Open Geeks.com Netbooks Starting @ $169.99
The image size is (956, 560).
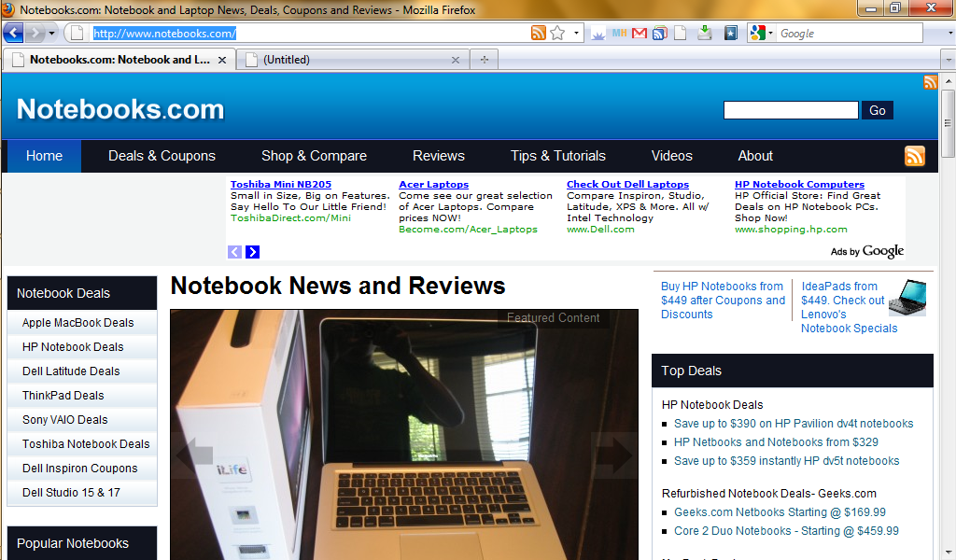pos(780,512)
